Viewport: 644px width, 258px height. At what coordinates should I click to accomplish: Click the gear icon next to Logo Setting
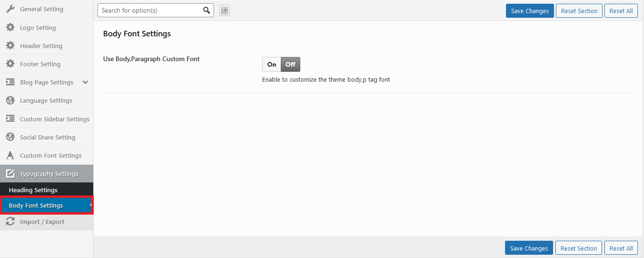(x=10, y=28)
